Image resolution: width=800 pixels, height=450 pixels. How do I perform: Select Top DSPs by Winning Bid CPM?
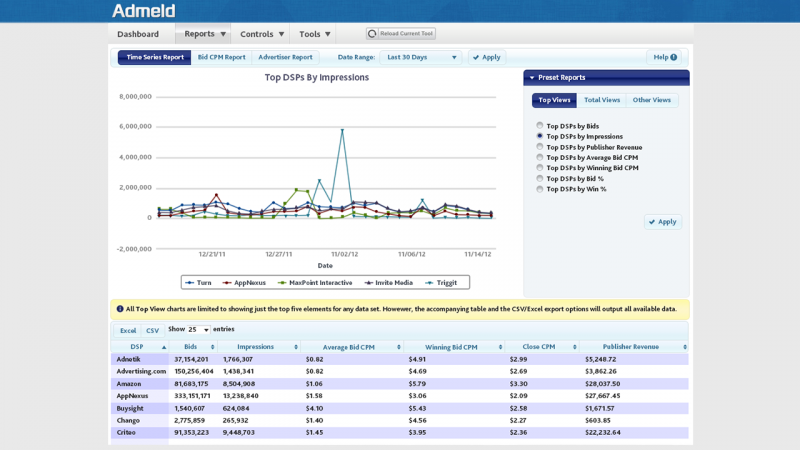tap(539, 168)
